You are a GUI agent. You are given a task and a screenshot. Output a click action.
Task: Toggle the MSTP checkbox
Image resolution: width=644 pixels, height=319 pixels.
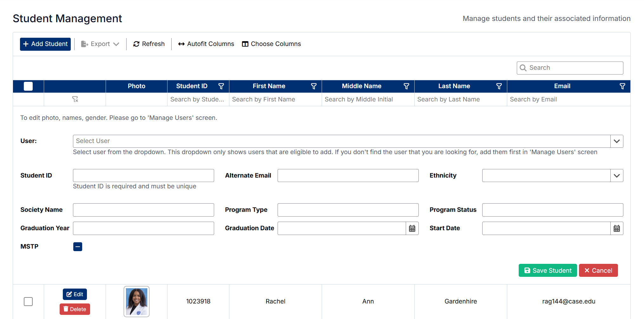pos(78,247)
